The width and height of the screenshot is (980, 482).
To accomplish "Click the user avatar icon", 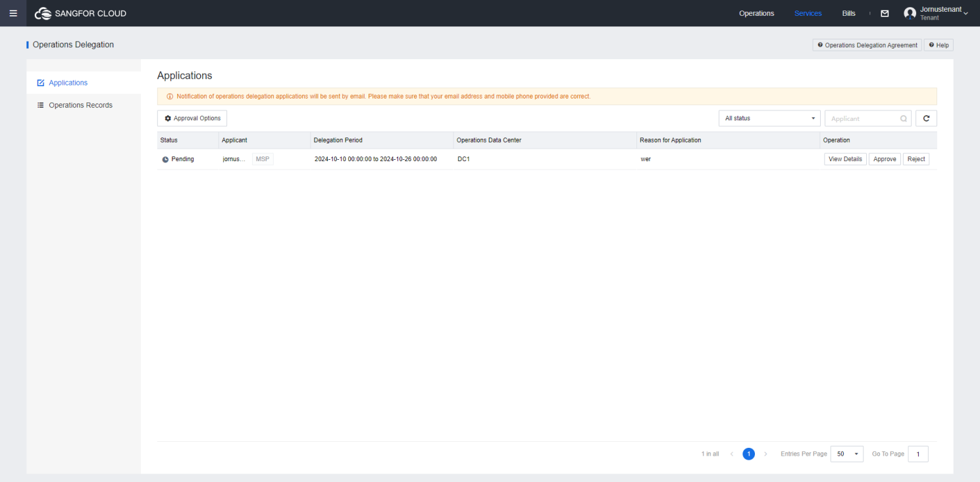I will click(910, 13).
